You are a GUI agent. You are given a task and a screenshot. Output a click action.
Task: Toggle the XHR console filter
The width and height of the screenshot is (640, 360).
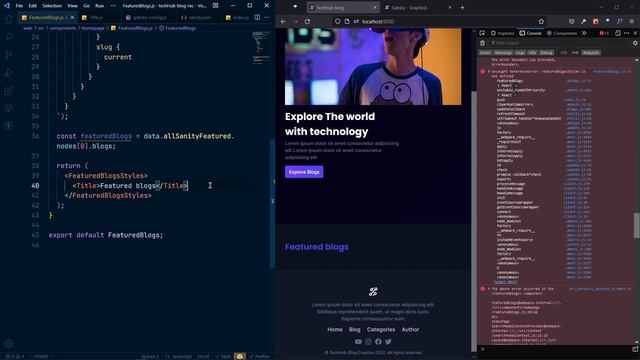575,53
